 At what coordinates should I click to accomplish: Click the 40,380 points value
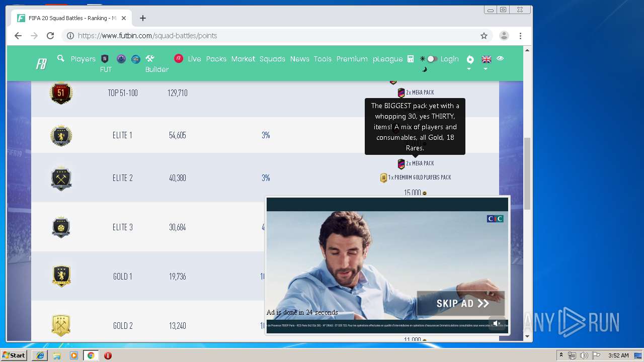pyautogui.click(x=178, y=178)
